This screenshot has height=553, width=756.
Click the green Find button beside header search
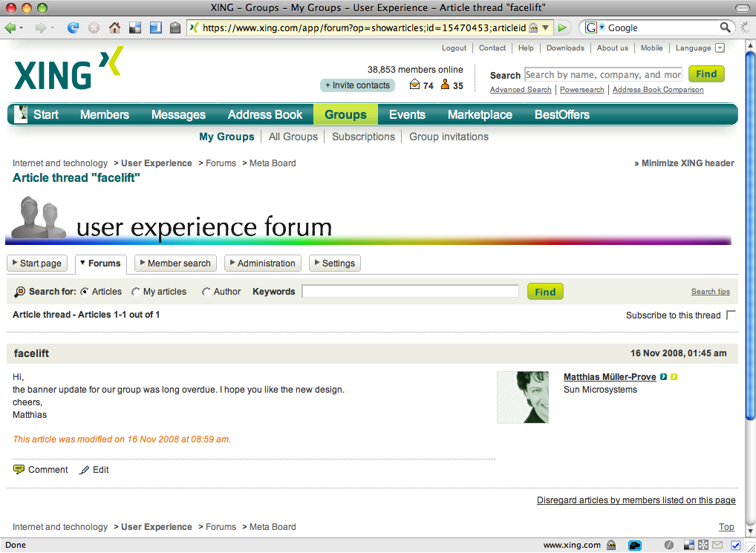click(706, 74)
